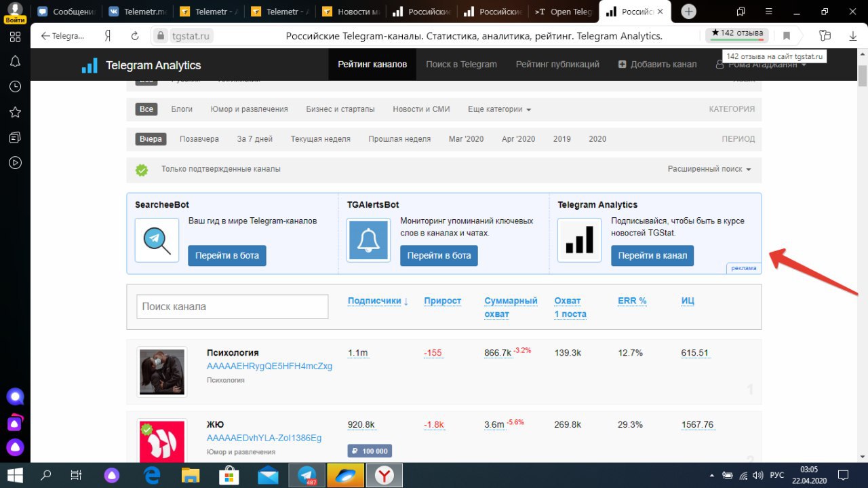Expand Расширенный поиск options
The width and height of the screenshot is (868, 488).
tap(709, 169)
